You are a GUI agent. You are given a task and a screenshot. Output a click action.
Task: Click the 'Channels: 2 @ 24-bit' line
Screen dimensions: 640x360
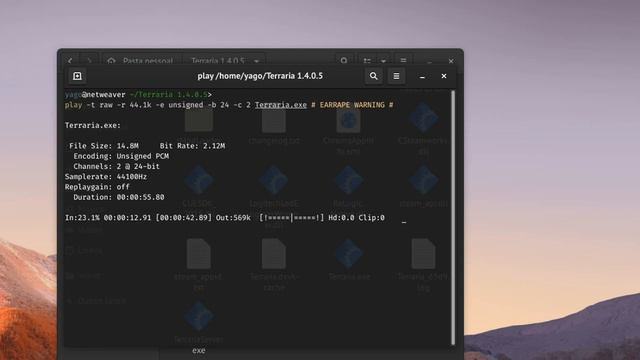pos(116,167)
